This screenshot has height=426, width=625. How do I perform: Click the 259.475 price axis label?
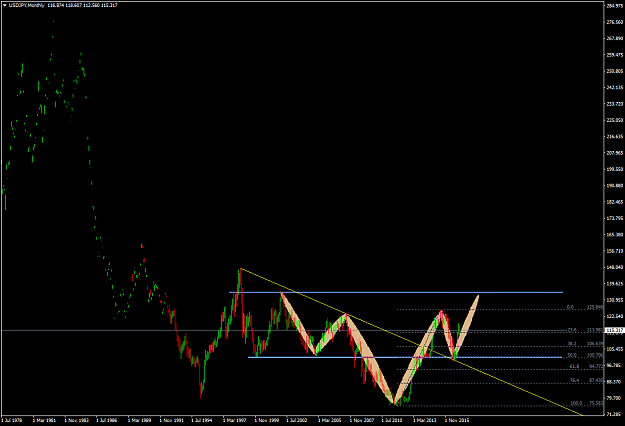615,55
